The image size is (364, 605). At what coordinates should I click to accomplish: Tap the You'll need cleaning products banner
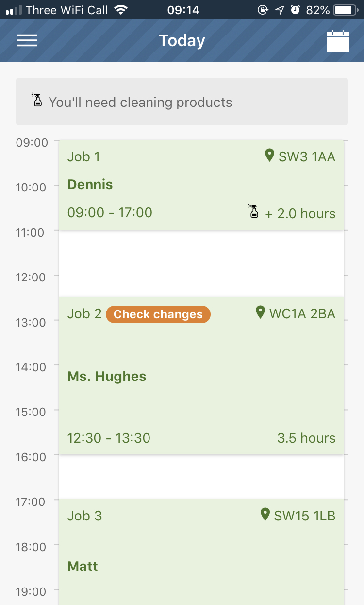click(182, 102)
